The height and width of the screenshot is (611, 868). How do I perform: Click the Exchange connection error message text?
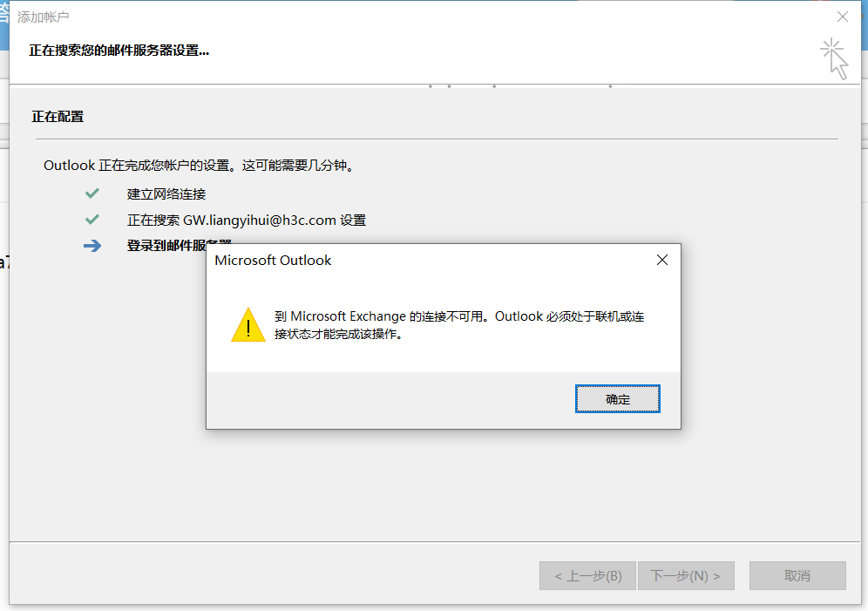pyautogui.click(x=459, y=325)
